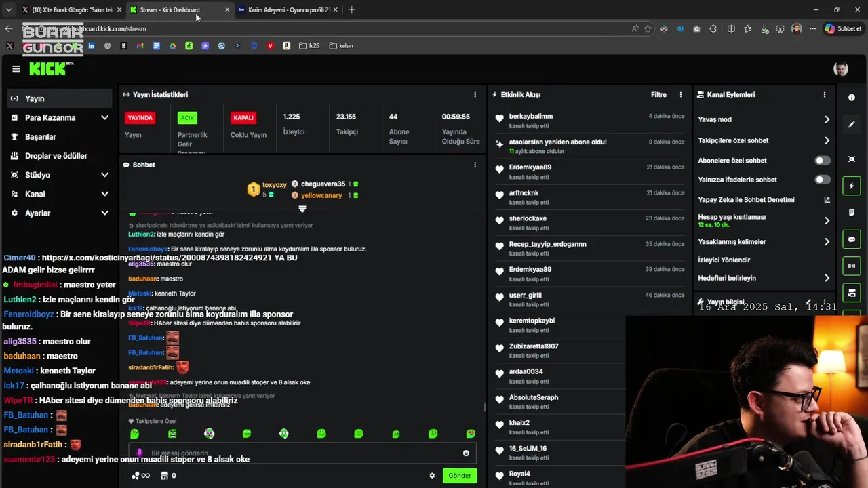
Task: Click Recep_tayyip_erdogannn follow event
Action: coord(590,248)
